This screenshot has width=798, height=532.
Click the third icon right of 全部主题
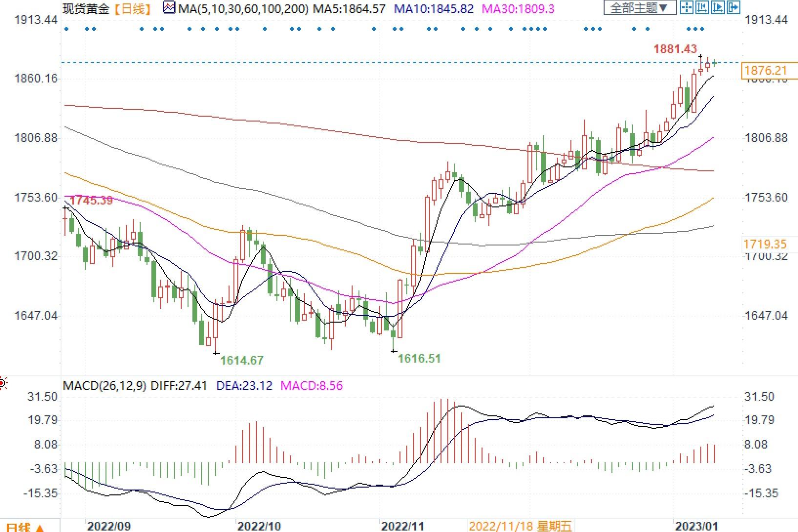click(x=718, y=7)
